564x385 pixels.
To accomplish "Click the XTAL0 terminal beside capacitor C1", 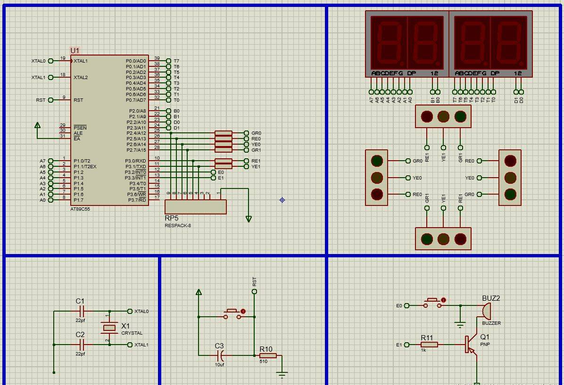I will [130, 311].
